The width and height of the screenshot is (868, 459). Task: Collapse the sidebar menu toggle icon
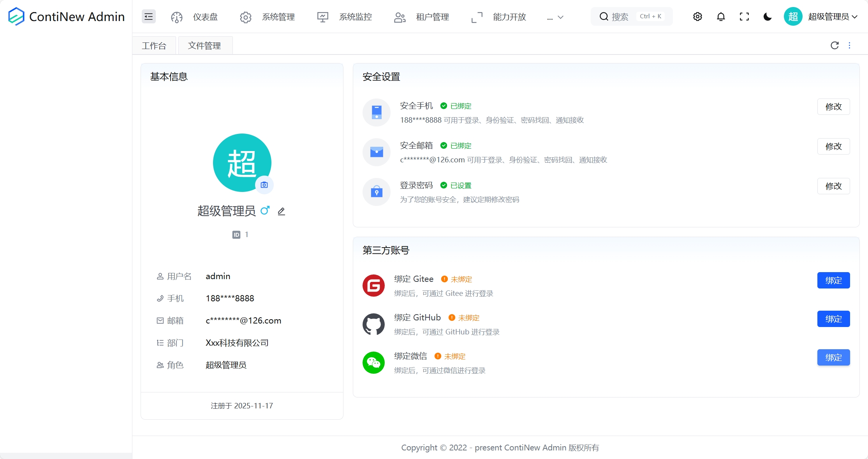point(148,17)
